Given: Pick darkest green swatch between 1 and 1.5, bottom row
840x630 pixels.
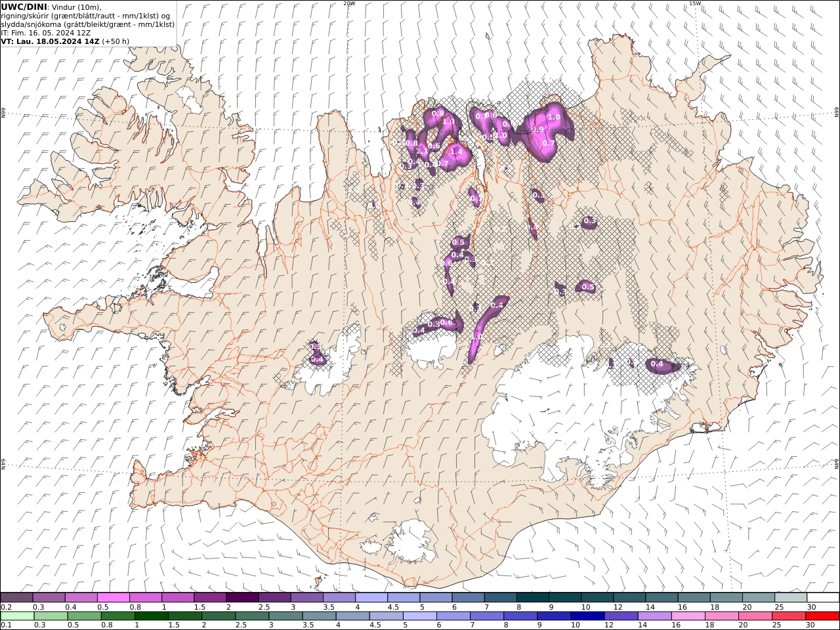Looking at the screenshot, I should pyautogui.click(x=151, y=616).
